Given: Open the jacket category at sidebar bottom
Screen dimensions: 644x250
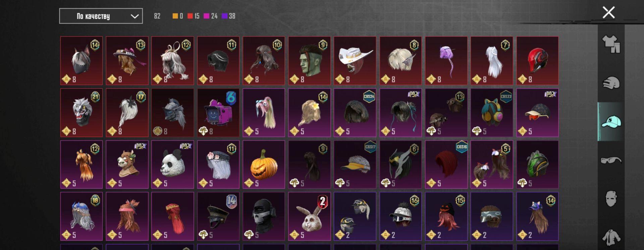Looking at the screenshot, I should coord(611,237).
